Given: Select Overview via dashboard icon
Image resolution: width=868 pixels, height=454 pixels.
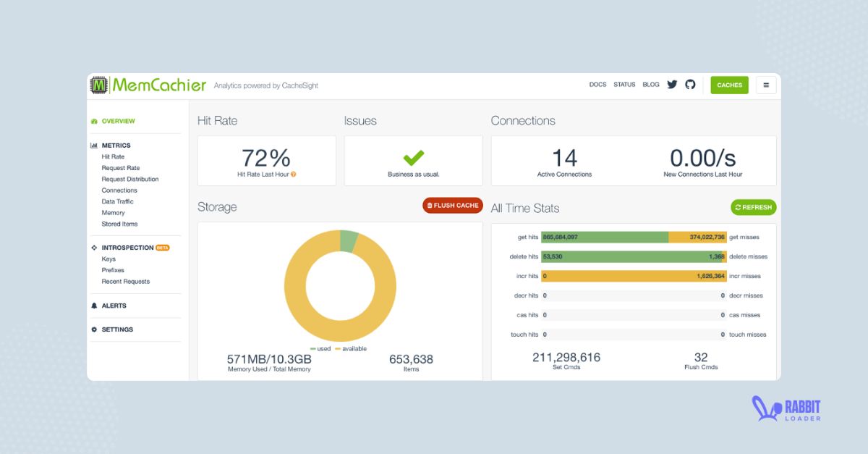Looking at the screenshot, I should point(94,121).
